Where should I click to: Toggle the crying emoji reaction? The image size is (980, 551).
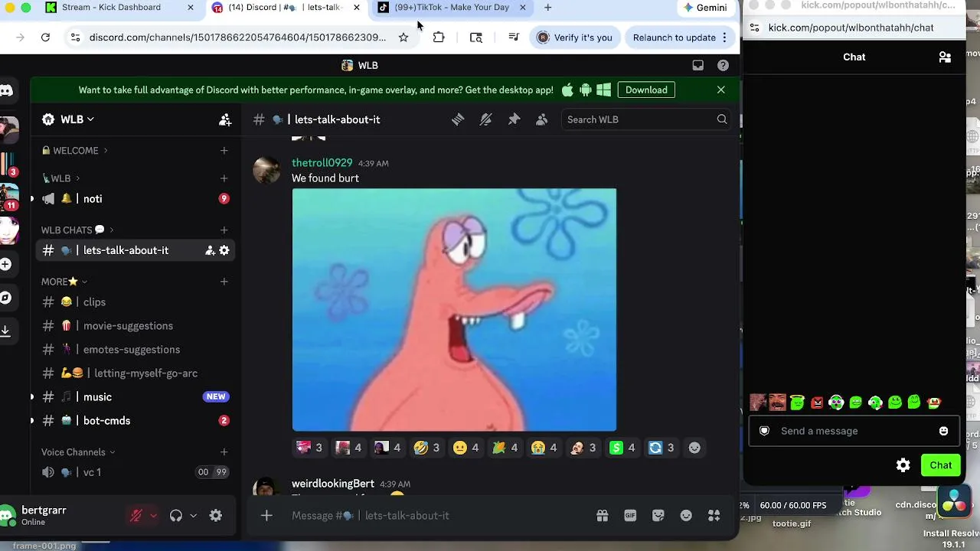pos(544,448)
